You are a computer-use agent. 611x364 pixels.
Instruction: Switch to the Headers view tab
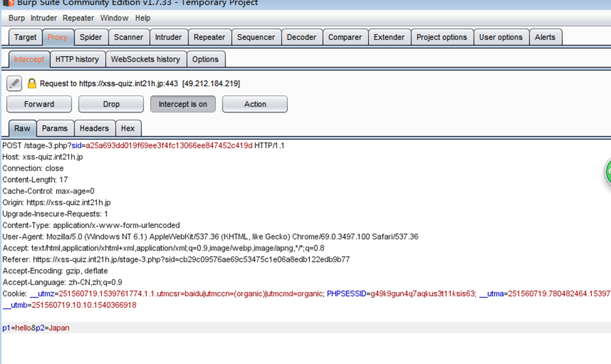point(94,128)
